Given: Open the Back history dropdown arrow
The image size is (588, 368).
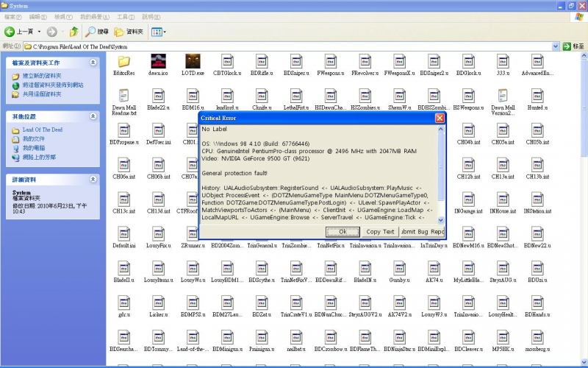Looking at the screenshot, I should pyautogui.click(x=39, y=32).
